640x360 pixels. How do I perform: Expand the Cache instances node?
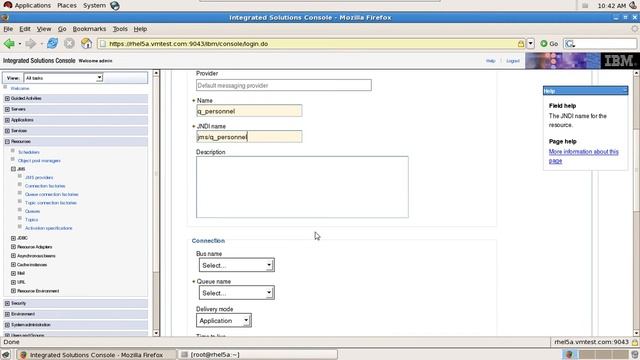point(13,265)
